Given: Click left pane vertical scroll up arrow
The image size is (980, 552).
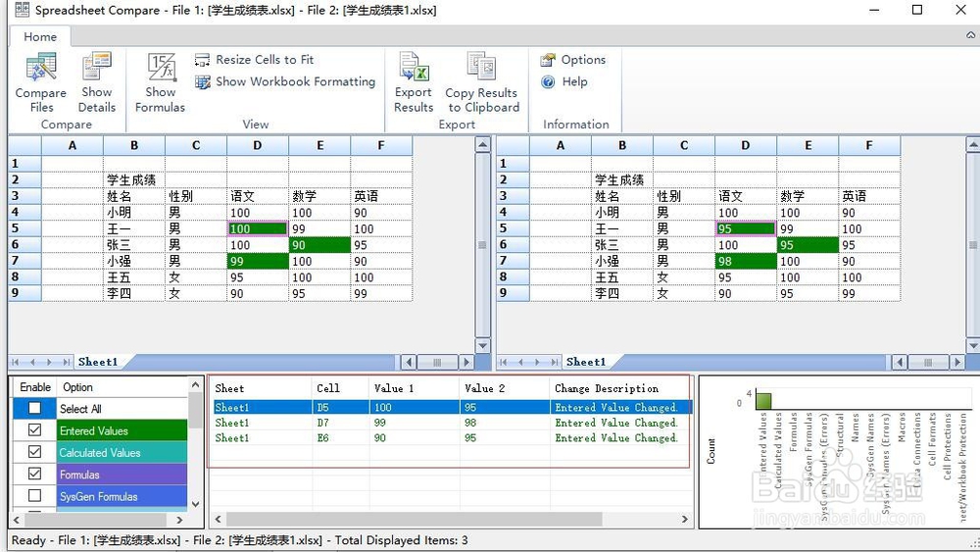Looking at the screenshot, I should 482,146.
